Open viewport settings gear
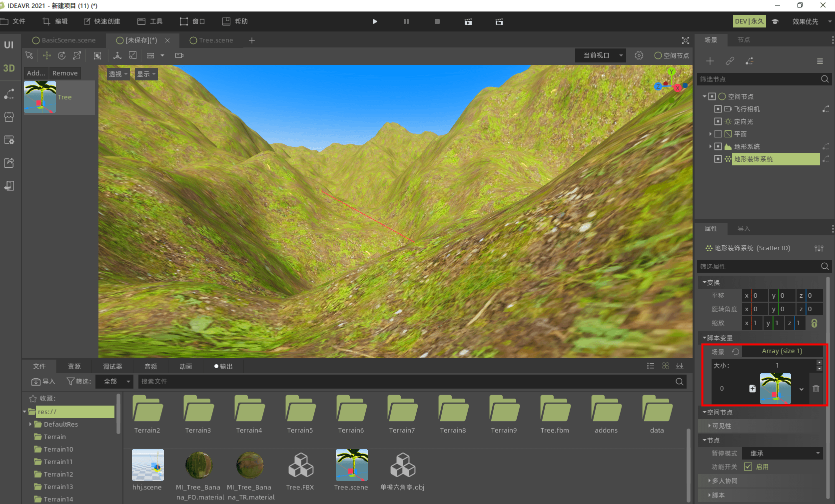 tap(639, 55)
